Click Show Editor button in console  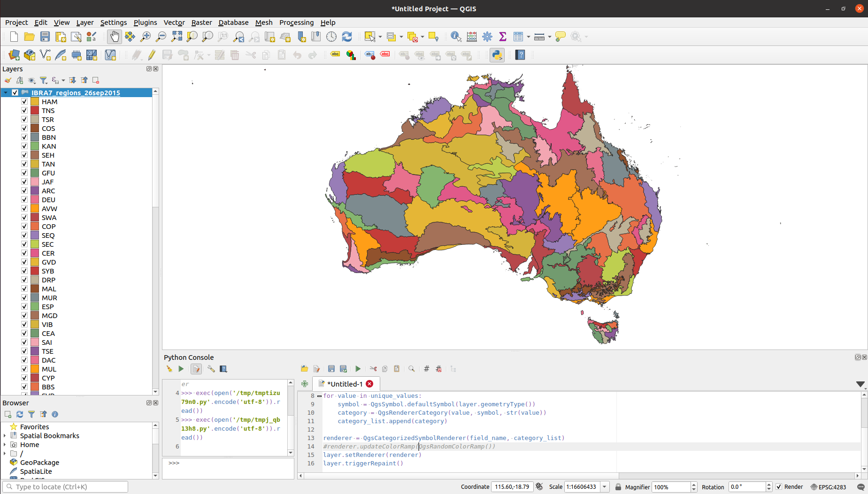pos(196,369)
